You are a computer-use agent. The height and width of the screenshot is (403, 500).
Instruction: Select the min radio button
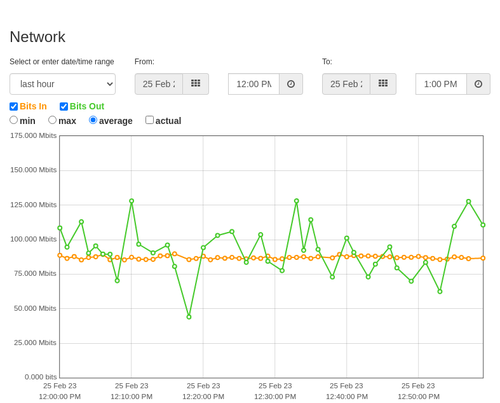click(13, 120)
